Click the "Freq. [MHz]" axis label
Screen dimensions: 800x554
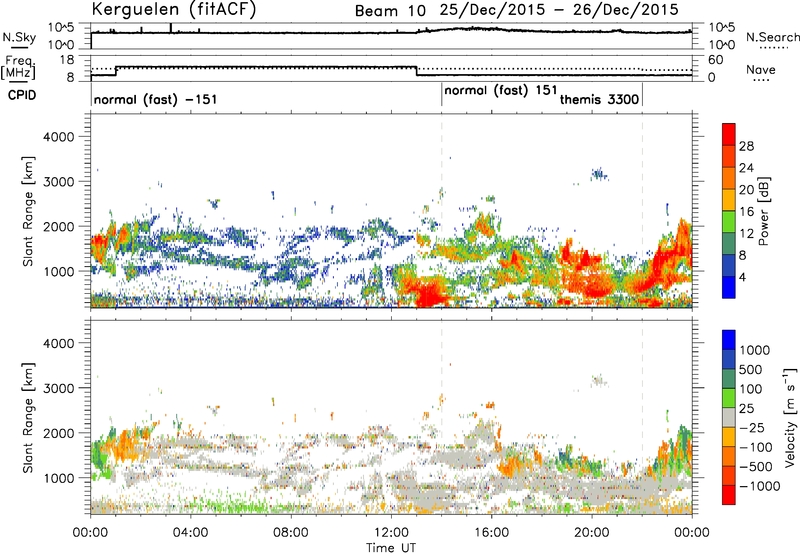(x=18, y=67)
